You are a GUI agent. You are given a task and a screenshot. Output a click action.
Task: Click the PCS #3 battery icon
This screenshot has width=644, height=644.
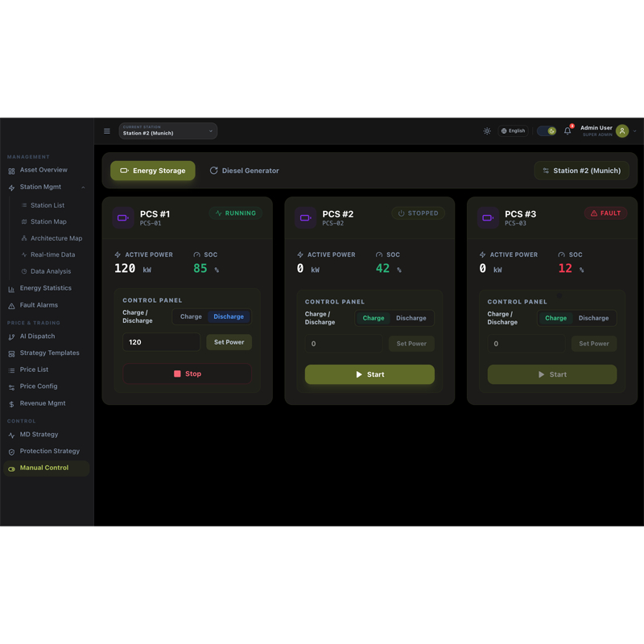[488, 217]
